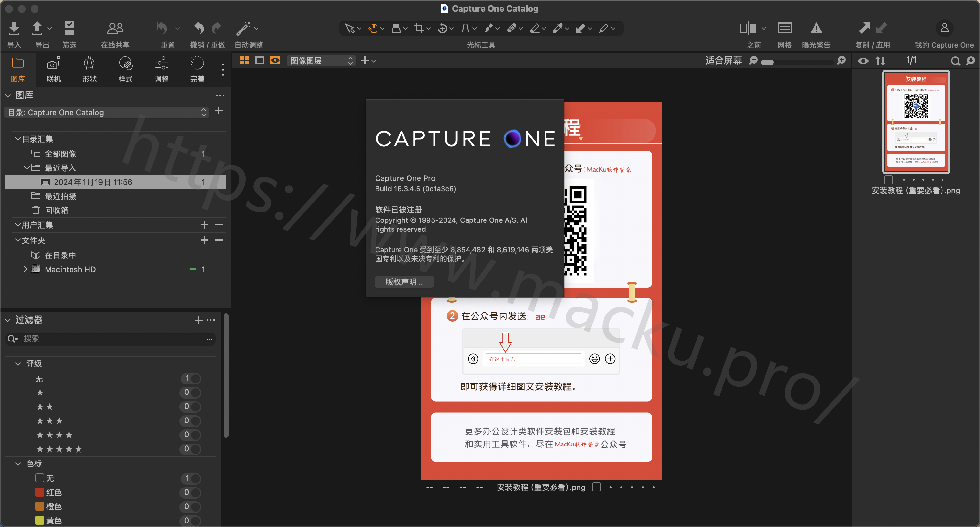Screen dimensions: 980x527
Task: Add a new user collection (用户汇集)
Action: tap(205, 225)
